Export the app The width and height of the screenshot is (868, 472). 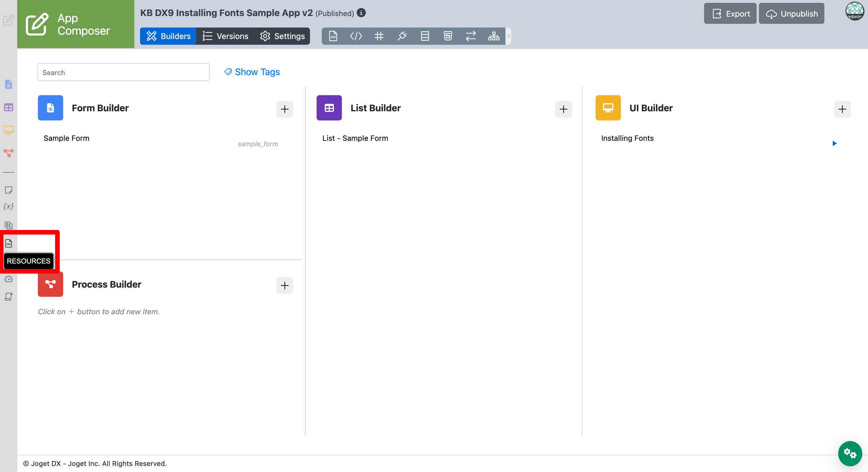coord(730,13)
